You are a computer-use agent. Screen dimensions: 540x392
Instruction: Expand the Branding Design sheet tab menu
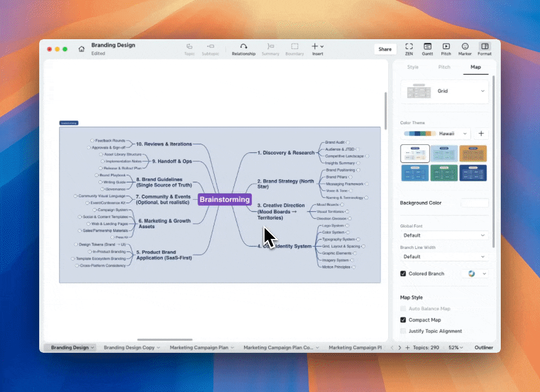point(93,347)
